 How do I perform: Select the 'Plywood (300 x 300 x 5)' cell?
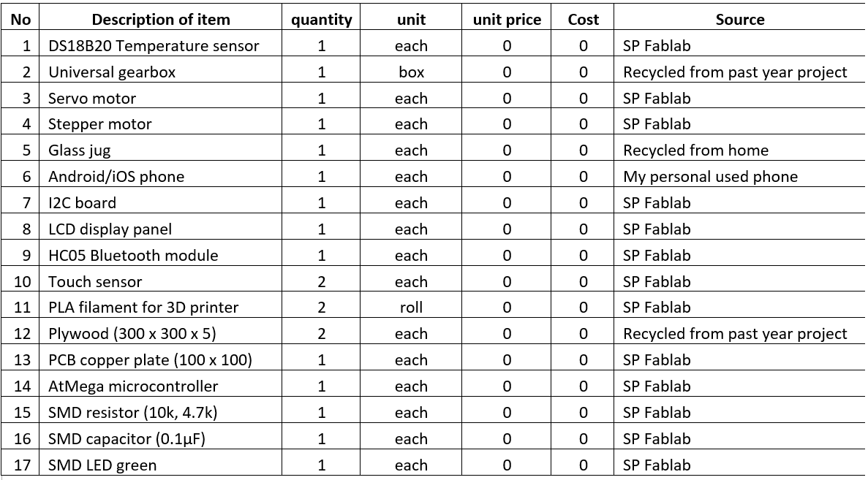coord(132,334)
